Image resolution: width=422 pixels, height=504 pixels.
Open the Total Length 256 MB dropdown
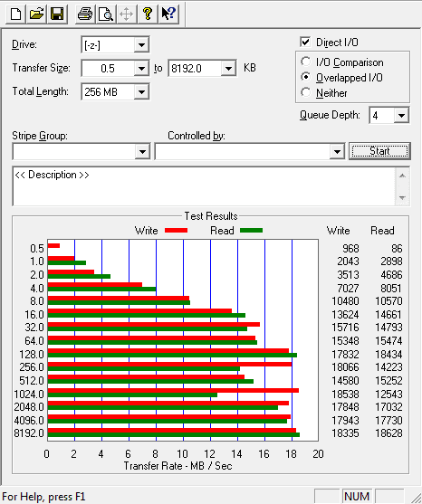(141, 92)
